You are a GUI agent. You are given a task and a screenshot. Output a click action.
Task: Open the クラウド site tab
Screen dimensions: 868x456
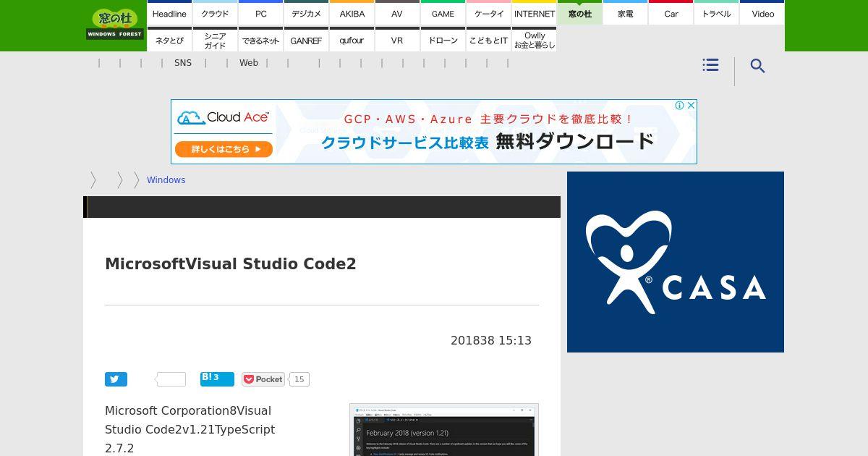pyautogui.click(x=215, y=13)
